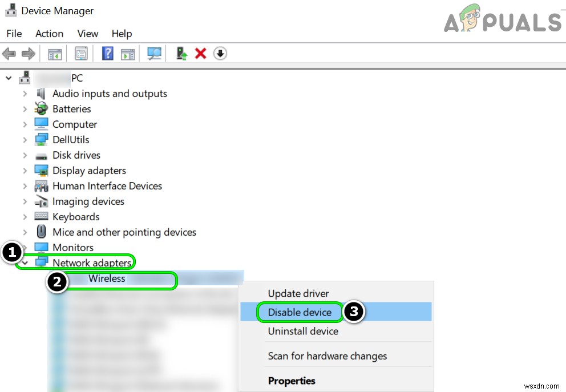Click the Forward arrow in the toolbar
The height and width of the screenshot is (392, 566).
28,54
